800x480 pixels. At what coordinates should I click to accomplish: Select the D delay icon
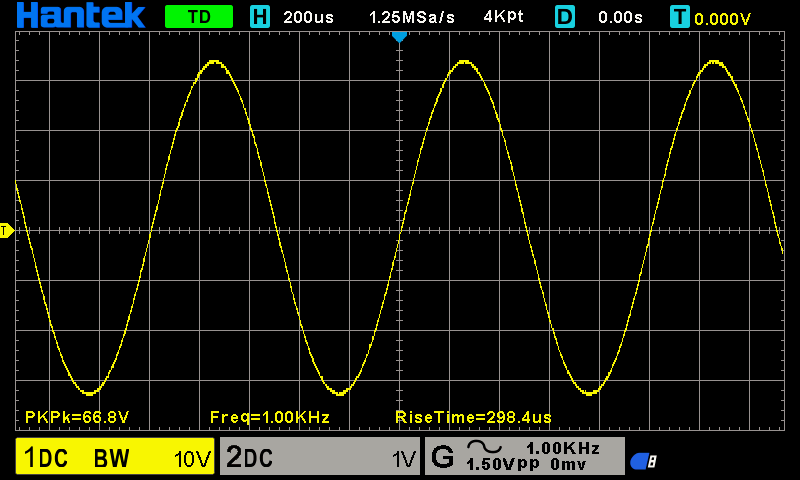(565, 17)
